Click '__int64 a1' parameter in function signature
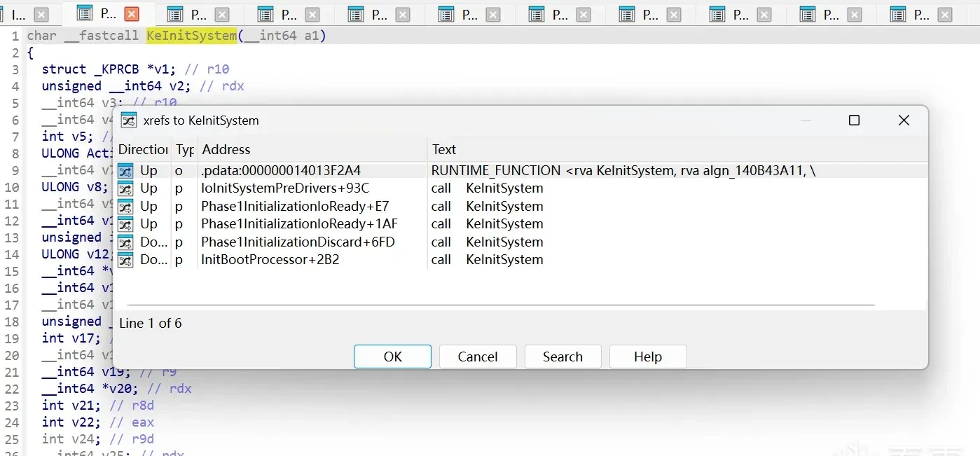980x456 pixels. [281, 36]
